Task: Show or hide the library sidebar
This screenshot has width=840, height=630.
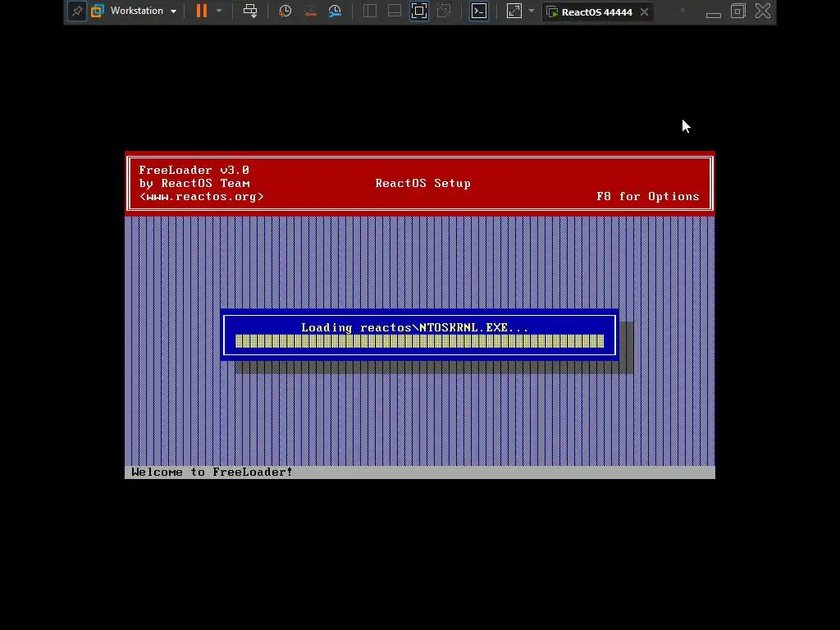Action: (370, 11)
